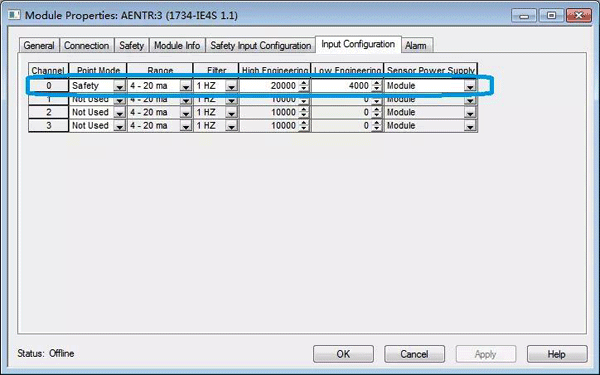Switch to the General tab
Image resolution: width=600 pixels, height=375 pixels.
coord(39,46)
